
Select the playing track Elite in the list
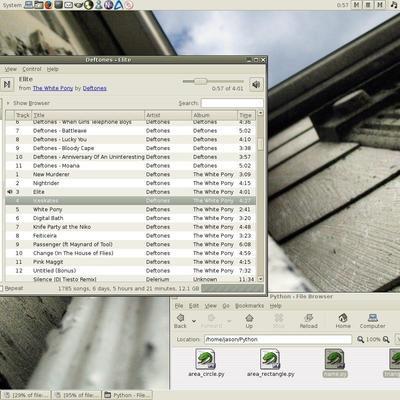coord(131,192)
